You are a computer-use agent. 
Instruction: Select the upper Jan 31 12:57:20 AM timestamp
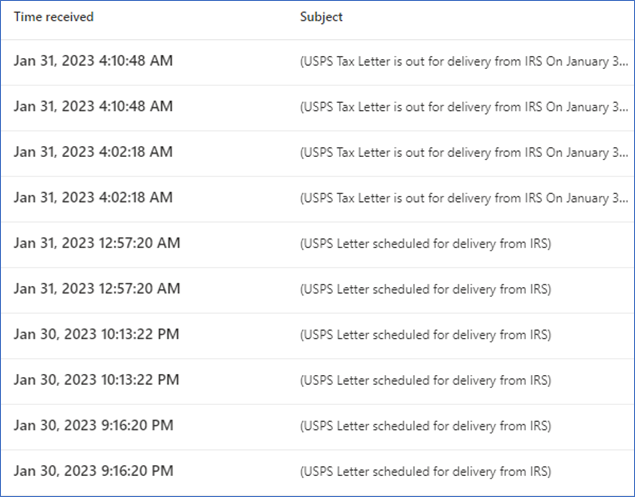click(x=97, y=243)
